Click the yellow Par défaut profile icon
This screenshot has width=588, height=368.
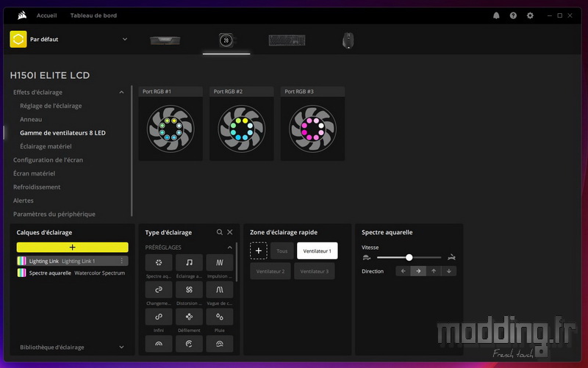coord(18,39)
